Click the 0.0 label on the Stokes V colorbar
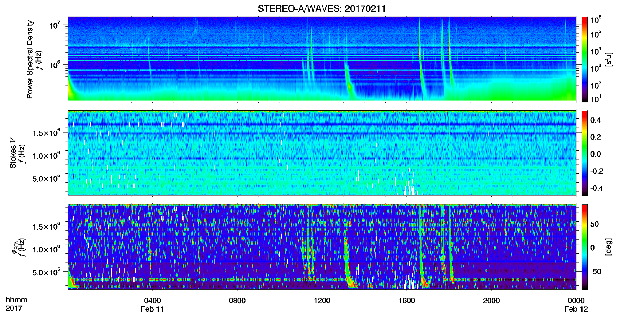The height and width of the screenshot is (332, 644). coord(595,154)
